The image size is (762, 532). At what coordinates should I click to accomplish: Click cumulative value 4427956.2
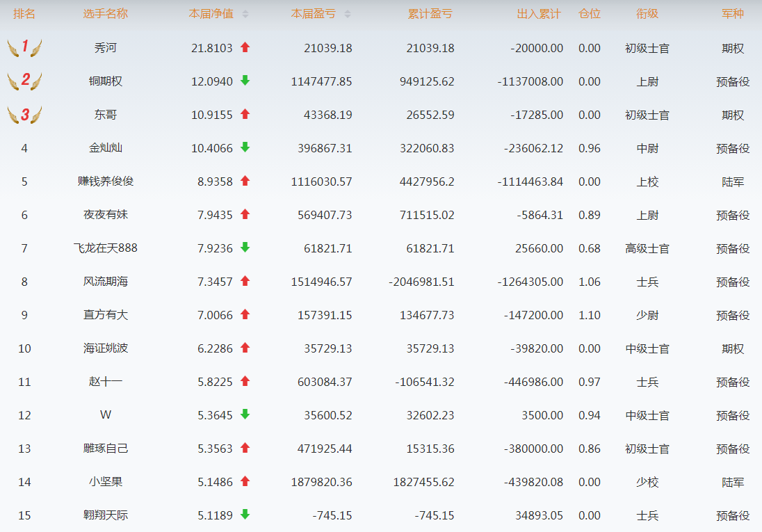(x=427, y=182)
